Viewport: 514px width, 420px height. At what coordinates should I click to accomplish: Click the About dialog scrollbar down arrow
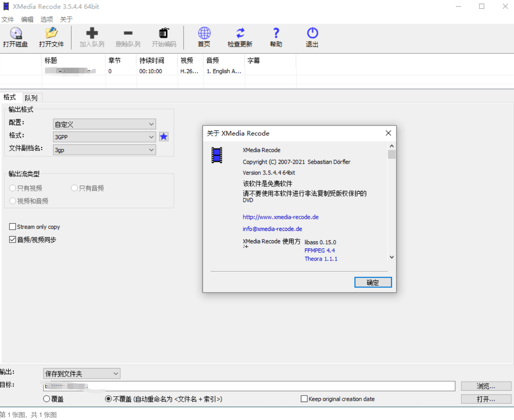(x=392, y=257)
